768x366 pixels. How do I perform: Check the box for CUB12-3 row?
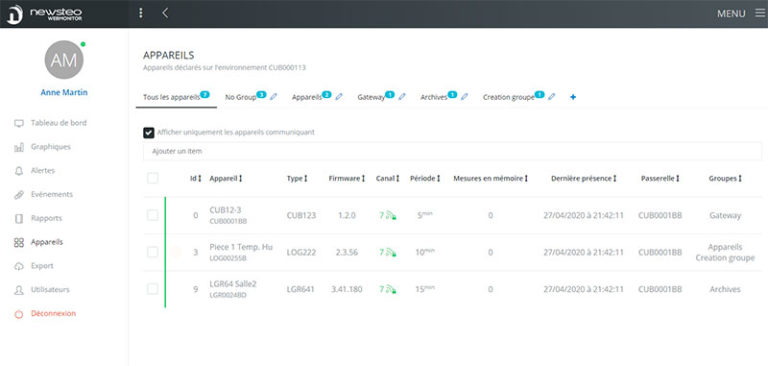tap(153, 215)
